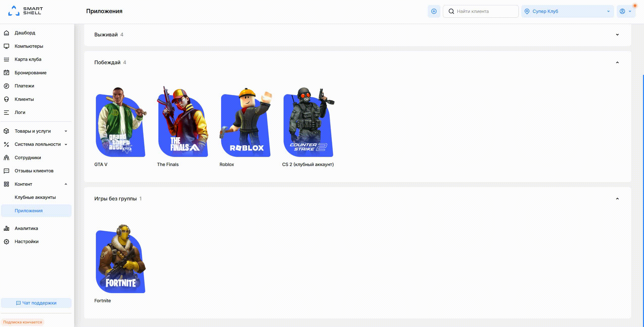The width and height of the screenshot is (644, 327).
Task: Click the chat icon in Чат поддержки
Action: (x=18, y=303)
